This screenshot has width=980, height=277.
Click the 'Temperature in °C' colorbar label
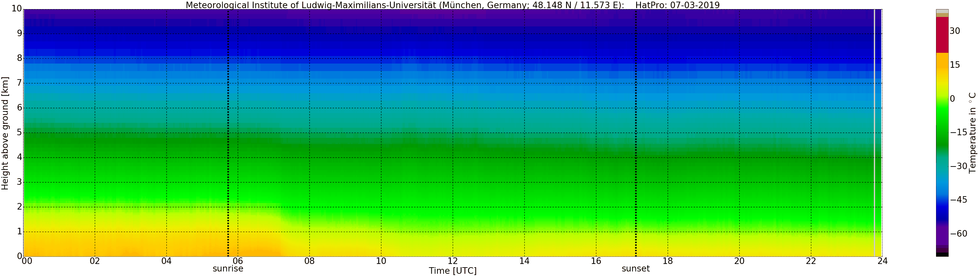[973, 132]
